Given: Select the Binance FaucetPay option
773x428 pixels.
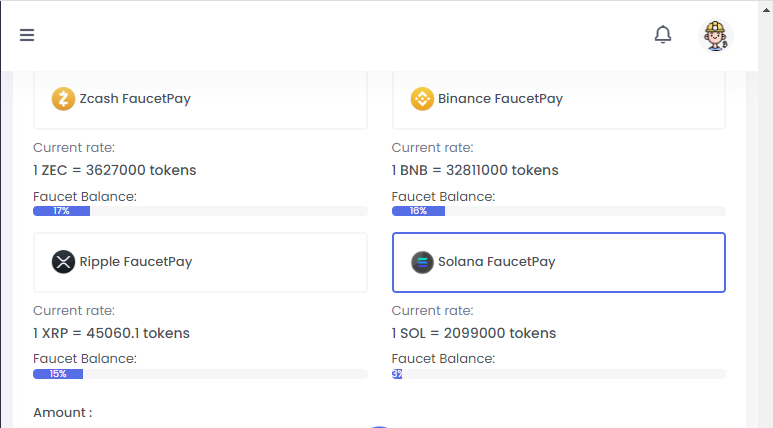Looking at the screenshot, I should pyautogui.click(x=559, y=100).
